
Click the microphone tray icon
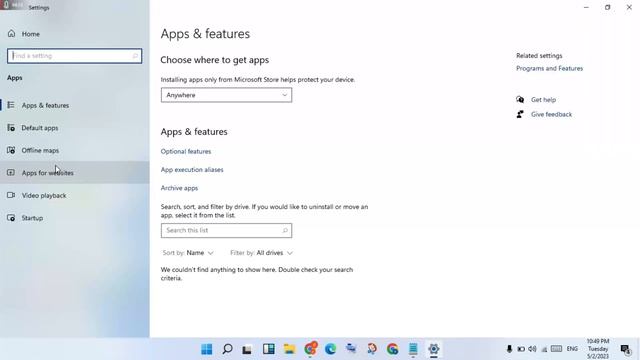coord(509,349)
